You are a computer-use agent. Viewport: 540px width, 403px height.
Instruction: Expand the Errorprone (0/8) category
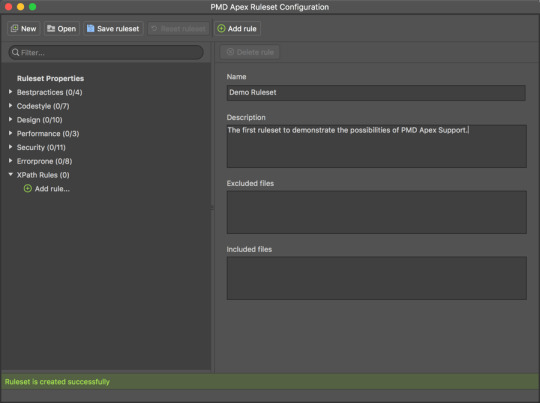click(10, 161)
